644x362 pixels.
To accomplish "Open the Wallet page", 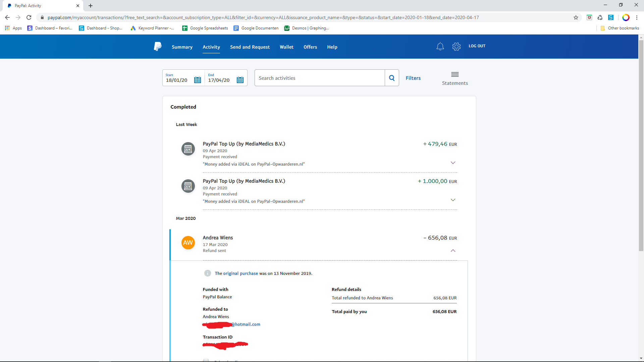I will click(287, 47).
